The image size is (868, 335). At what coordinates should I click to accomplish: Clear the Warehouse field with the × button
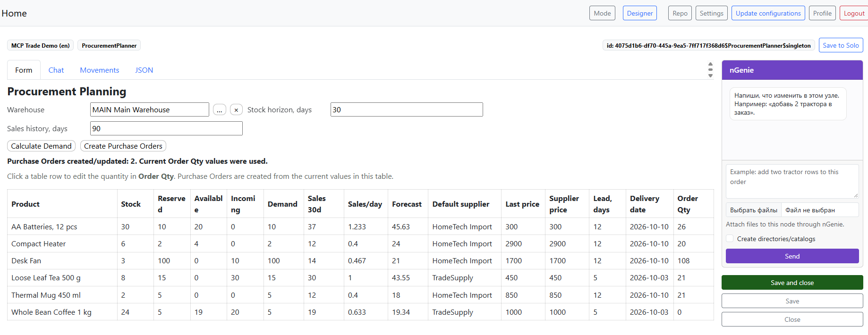pyautogui.click(x=236, y=110)
